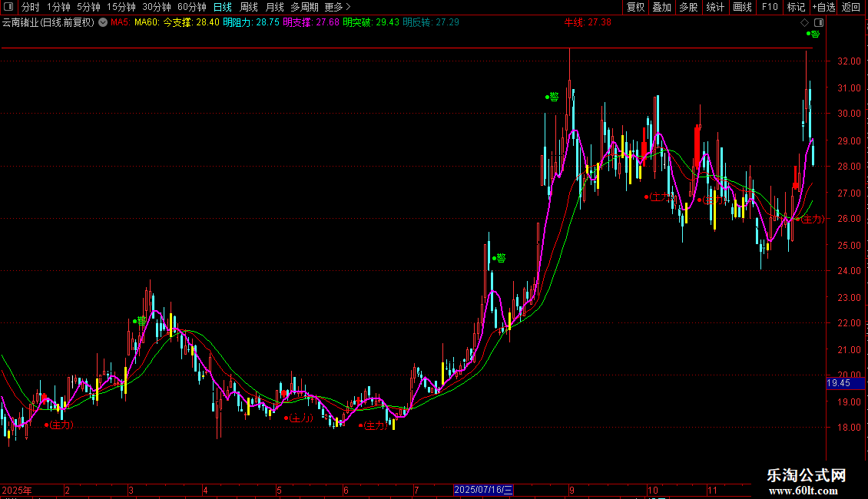Open the 画线 drawing tools

(742, 7)
